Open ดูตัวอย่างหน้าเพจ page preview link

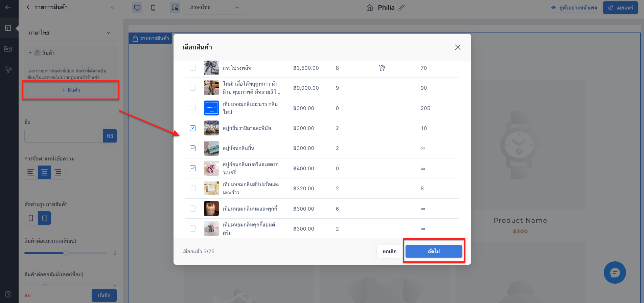click(x=574, y=7)
